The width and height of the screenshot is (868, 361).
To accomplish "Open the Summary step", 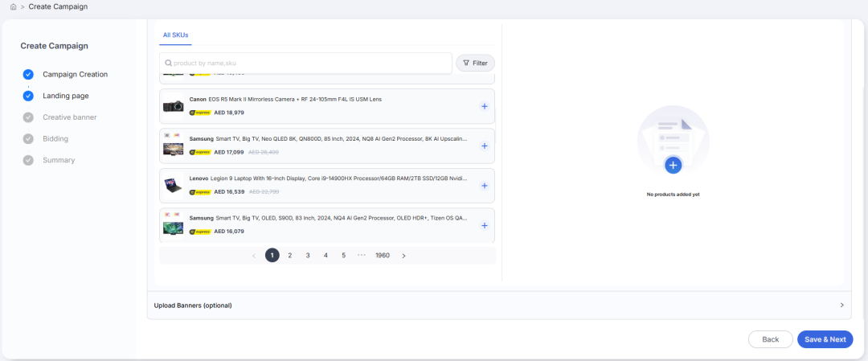I will coord(59,161).
